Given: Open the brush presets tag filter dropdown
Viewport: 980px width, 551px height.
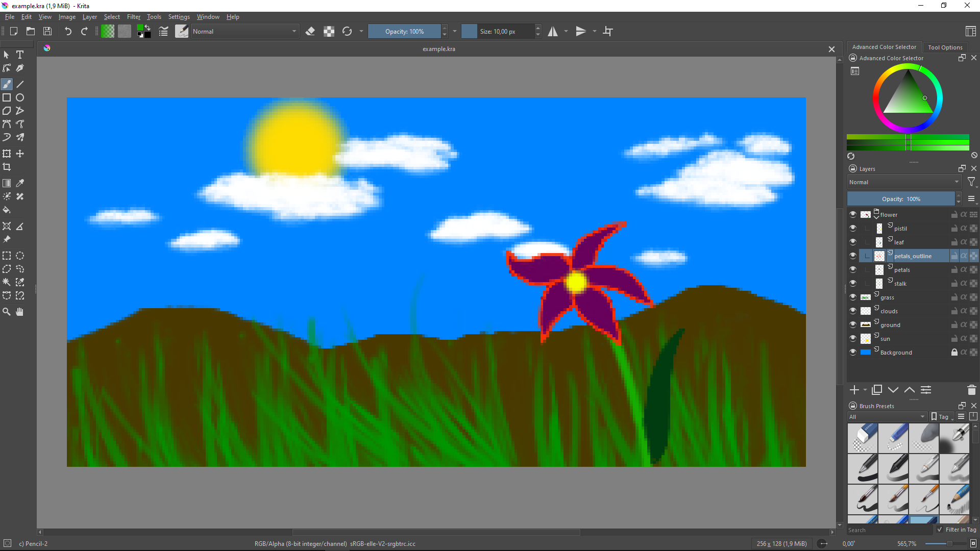Looking at the screenshot, I should [887, 417].
